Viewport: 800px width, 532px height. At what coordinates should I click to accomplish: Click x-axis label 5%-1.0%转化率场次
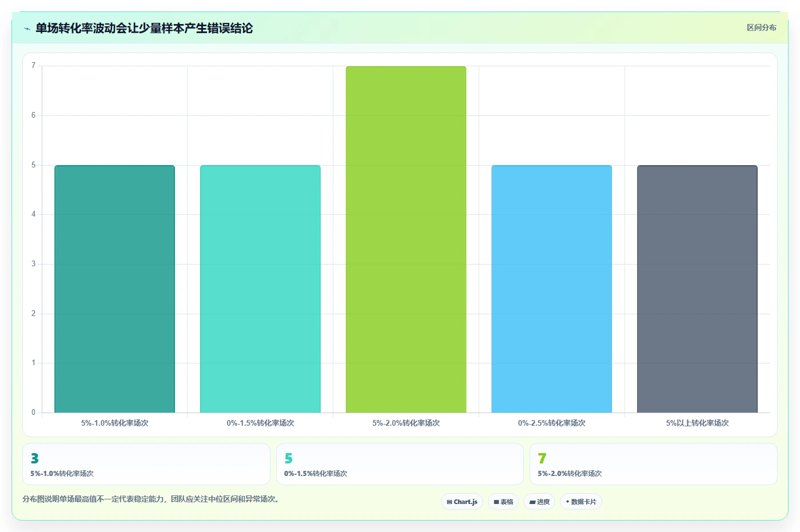click(114, 423)
